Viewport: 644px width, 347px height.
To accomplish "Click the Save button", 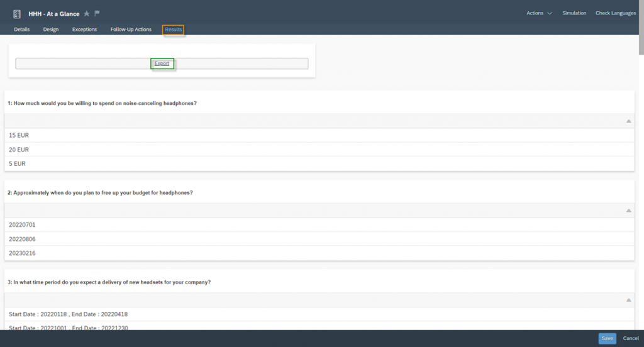I will (x=607, y=338).
